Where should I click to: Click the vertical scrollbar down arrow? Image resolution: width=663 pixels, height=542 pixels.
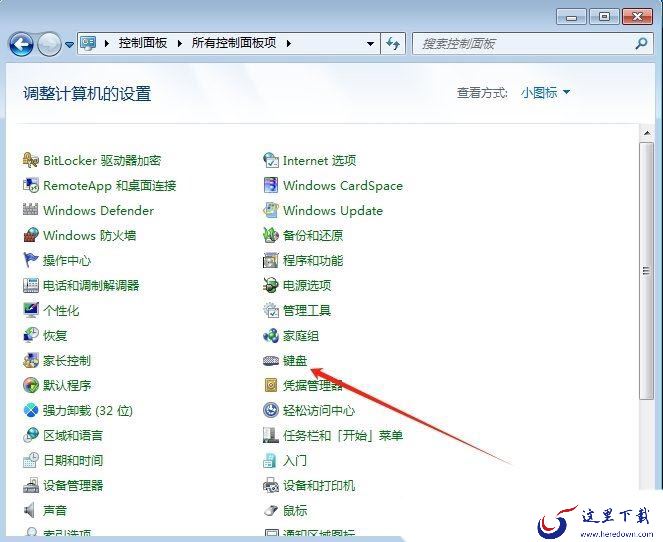tap(647, 533)
